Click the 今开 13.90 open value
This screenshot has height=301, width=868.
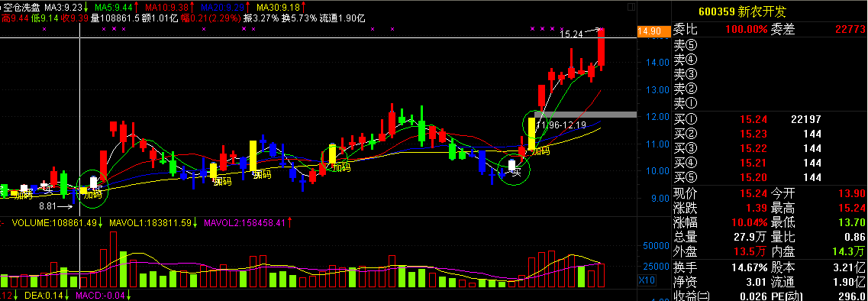pyautogui.click(x=852, y=194)
